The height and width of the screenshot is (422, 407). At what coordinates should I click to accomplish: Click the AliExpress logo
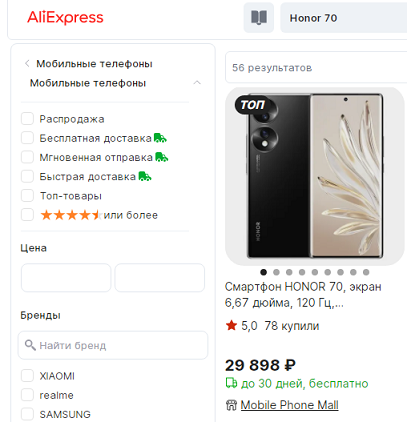65,17
